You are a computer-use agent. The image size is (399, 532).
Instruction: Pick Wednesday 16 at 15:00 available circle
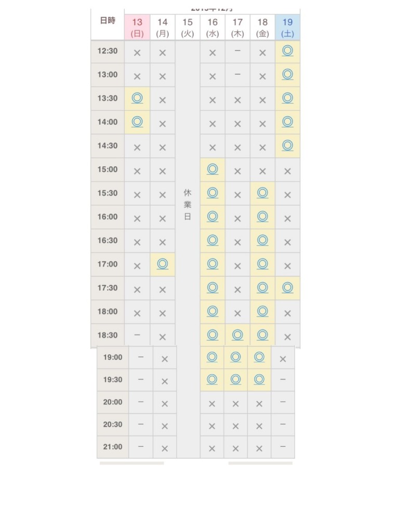tap(212, 169)
